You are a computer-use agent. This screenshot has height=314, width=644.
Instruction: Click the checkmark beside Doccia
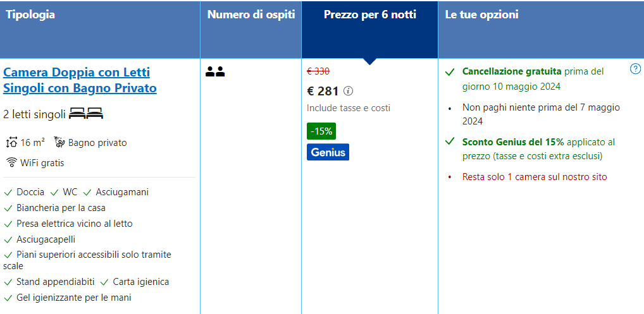point(8,192)
